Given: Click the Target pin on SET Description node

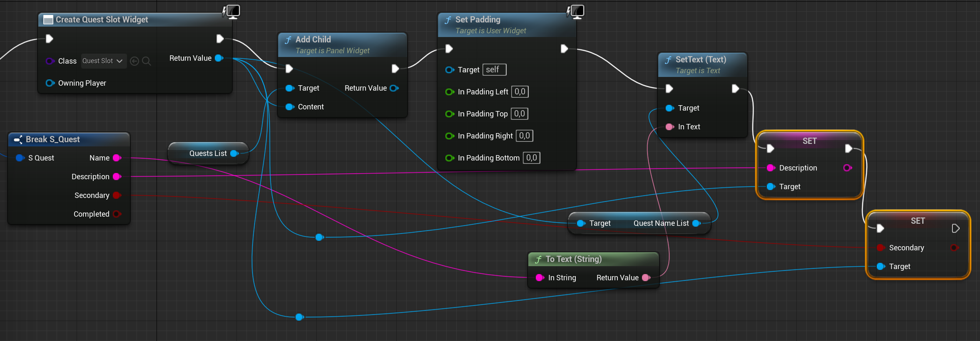Looking at the screenshot, I should pos(771,187).
